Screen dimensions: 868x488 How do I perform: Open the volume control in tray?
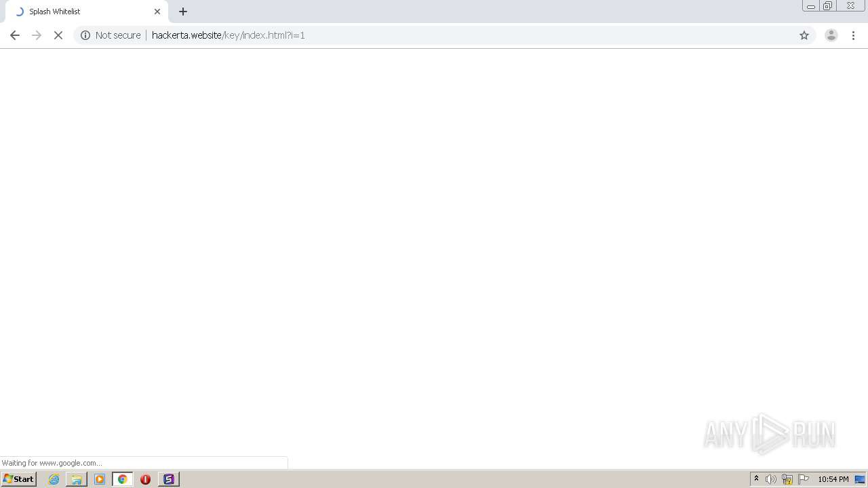click(x=771, y=479)
